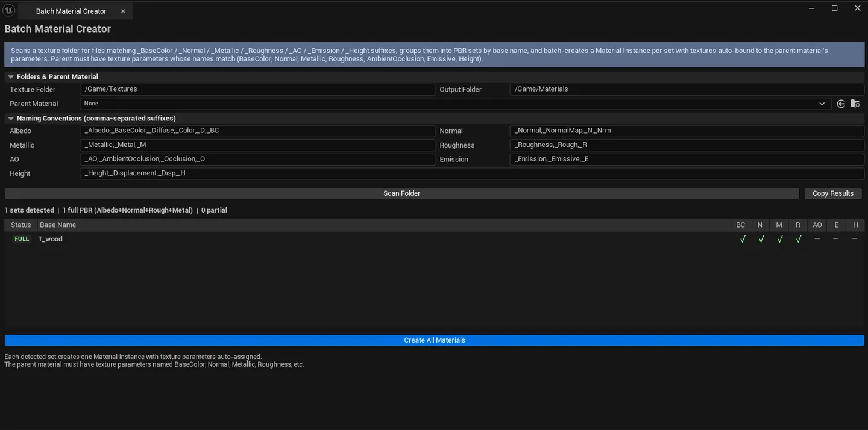Click the "1 sets detected" summary text
Viewport: 868px width, 430px height.
30,210
